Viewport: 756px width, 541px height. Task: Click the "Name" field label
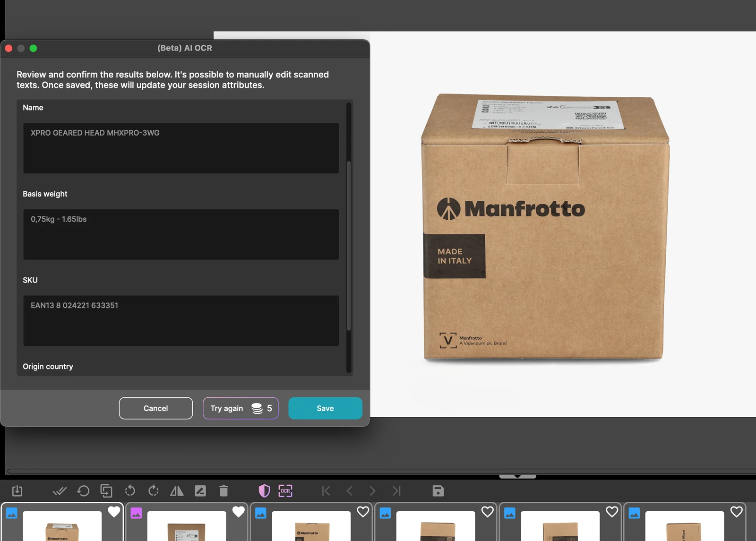33,108
